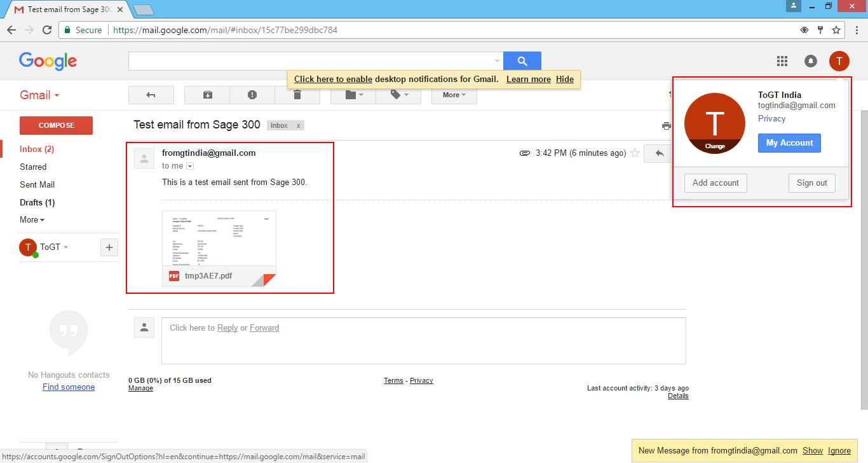Archive this email from the toolbar

pyautogui.click(x=207, y=95)
